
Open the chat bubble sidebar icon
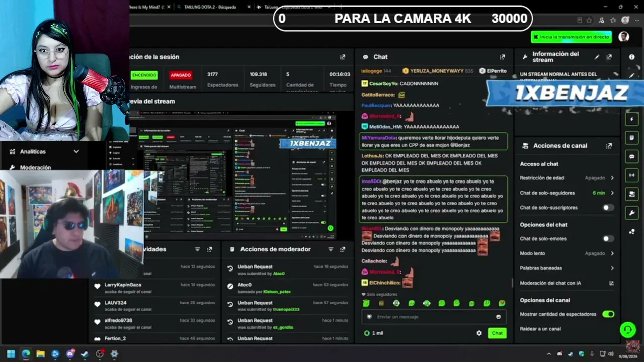(632, 156)
